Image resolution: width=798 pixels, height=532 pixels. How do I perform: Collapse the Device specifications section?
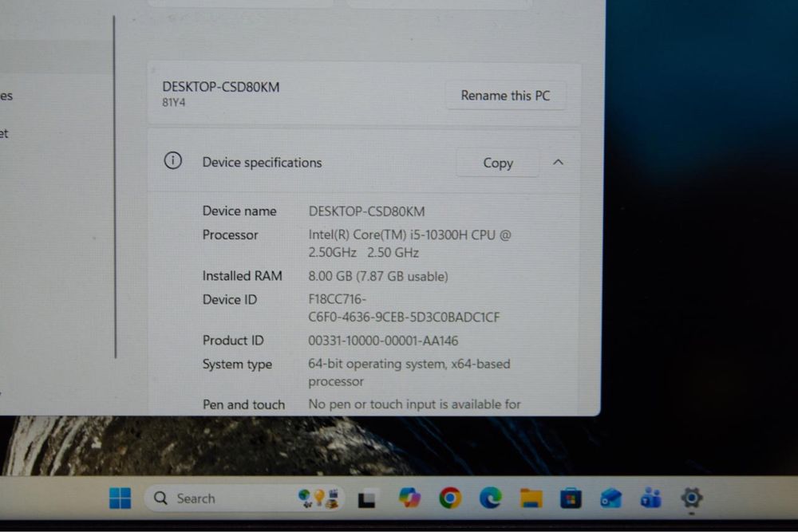tap(559, 162)
